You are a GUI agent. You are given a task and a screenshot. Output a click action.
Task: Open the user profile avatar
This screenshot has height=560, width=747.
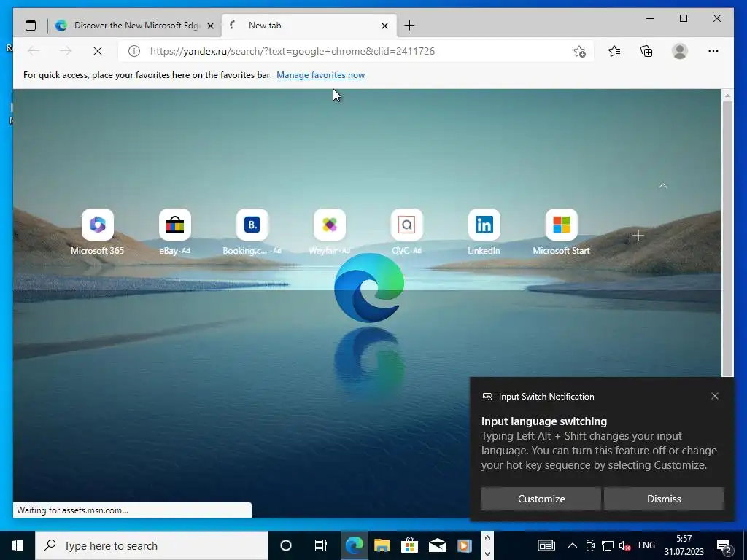pos(680,51)
